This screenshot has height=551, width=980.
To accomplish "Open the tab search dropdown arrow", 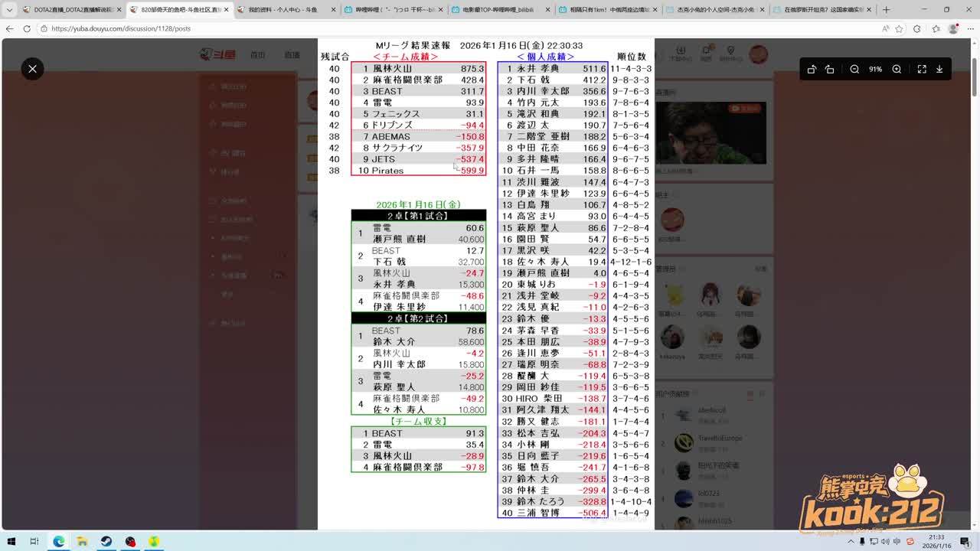I will pos(9,10).
